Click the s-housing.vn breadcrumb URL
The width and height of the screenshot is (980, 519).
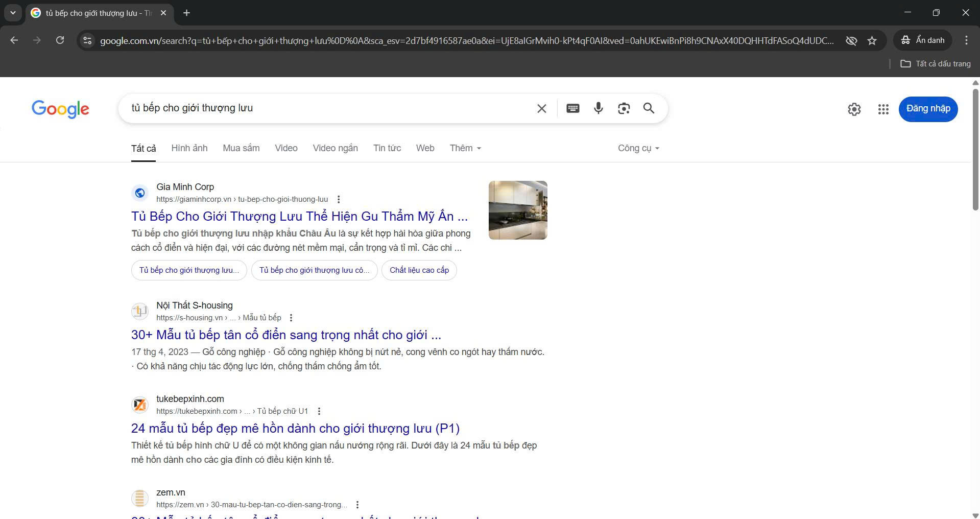(219, 318)
